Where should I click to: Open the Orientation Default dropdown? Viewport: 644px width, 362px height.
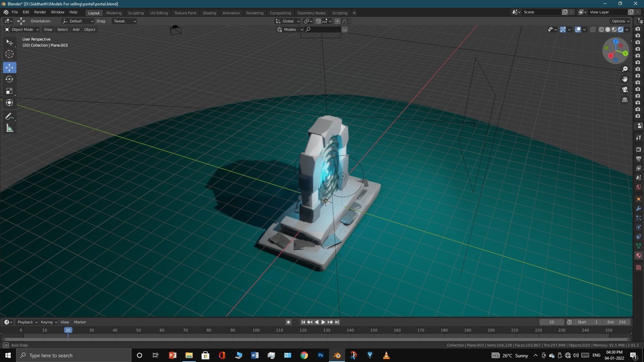tap(78, 21)
